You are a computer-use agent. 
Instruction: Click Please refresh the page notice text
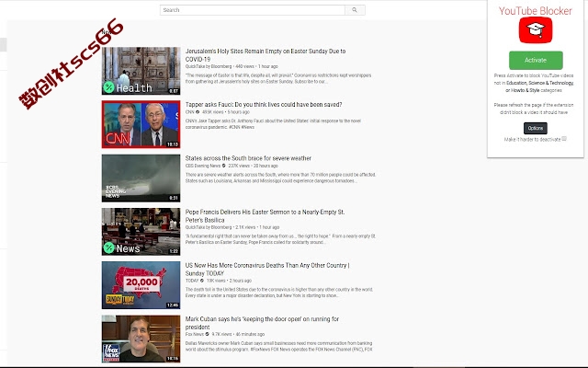[x=534, y=109]
